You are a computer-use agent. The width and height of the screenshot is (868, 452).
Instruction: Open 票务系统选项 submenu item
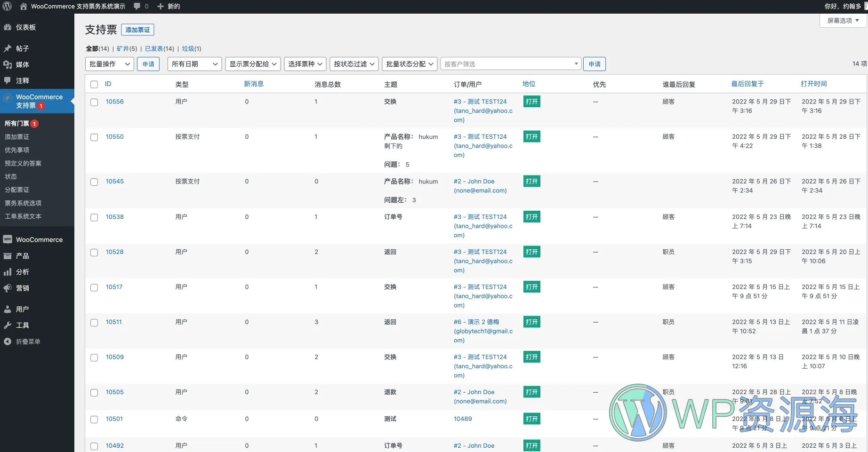click(23, 203)
